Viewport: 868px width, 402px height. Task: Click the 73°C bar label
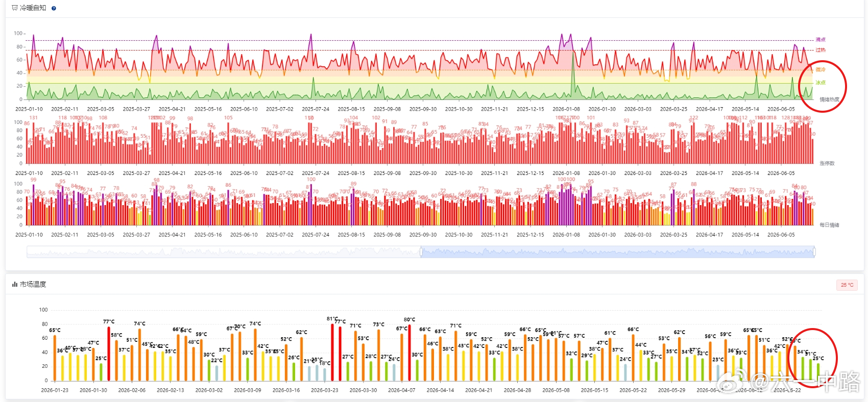378,324
